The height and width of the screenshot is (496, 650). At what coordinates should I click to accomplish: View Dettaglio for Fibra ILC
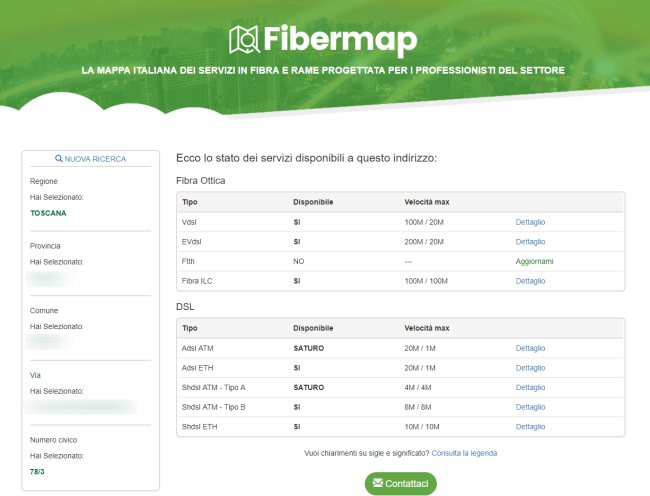point(530,281)
